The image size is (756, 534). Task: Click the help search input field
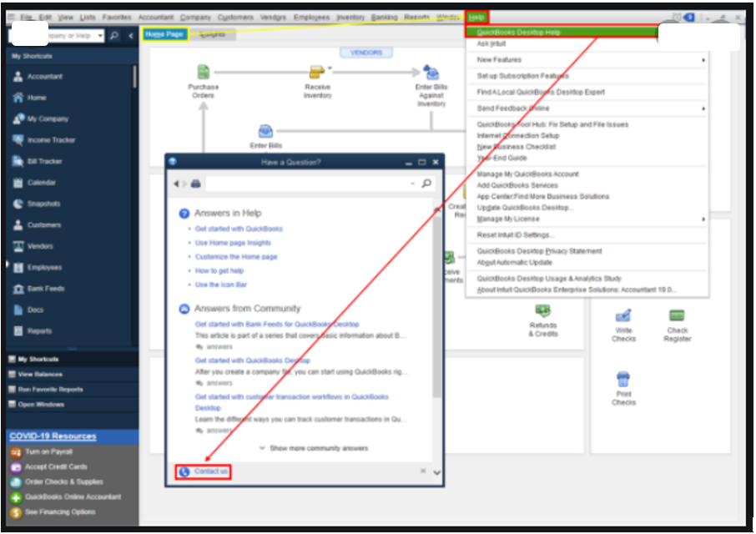tap(308, 184)
